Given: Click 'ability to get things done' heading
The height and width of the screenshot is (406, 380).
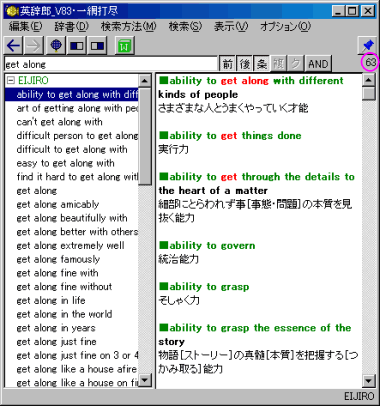Looking at the screenshot, I should pos(230,135).
